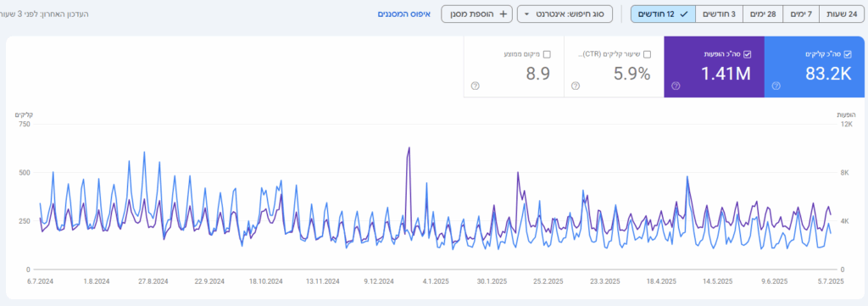
Task: Click the 500 clicks axis label
Action: point(25,173)
